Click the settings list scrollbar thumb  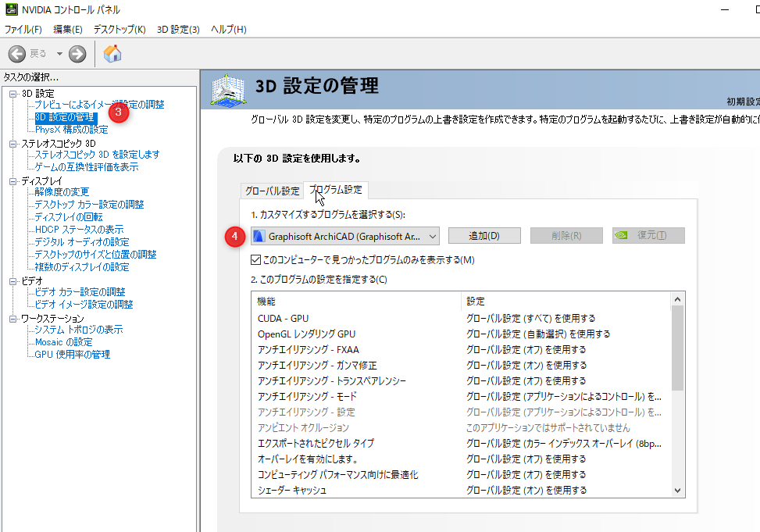[x=678, y=348]
